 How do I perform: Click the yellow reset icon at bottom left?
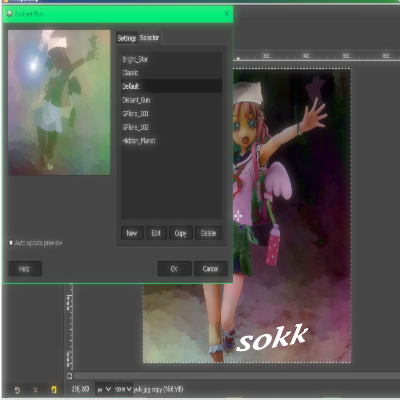click(54, 390)
